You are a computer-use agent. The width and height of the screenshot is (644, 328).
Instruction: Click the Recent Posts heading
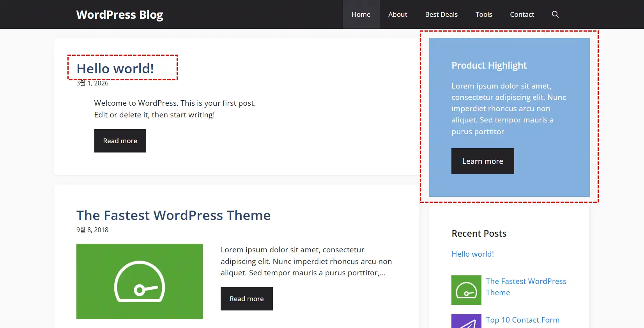point(479,234)
